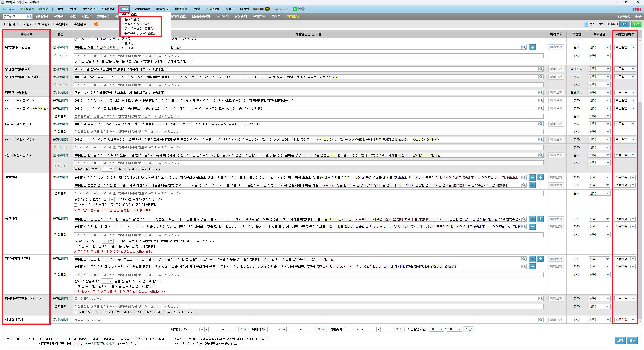The width and height of the screenshot is (644, 350).
Task: Click the 충전 point recharge button
Action: click(x=624, y=24)
